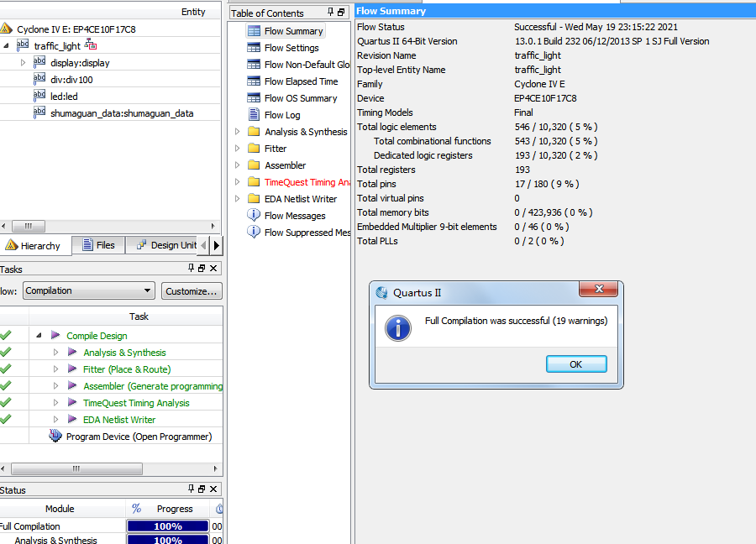The height and width of the screenshot is (544, 756).
Task: Click the Fitter task play arrow icon
Action: [72, 369]
